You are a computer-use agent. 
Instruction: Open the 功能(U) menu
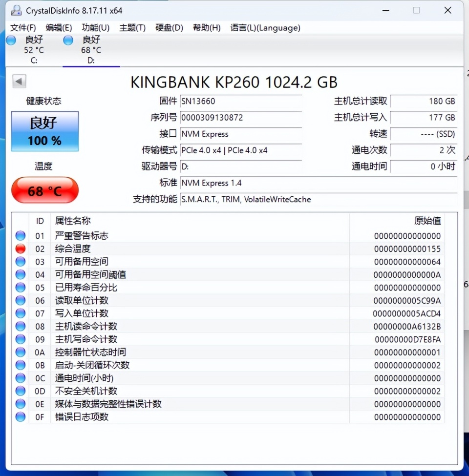tap(96, 28)
